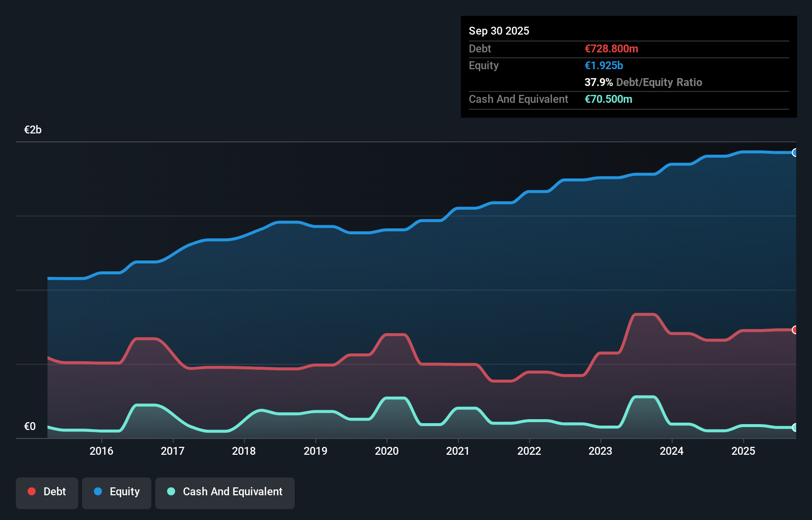The image size is (812, 520).
Task: Click the 2025 x-axis label
Action: coord(743,451)
